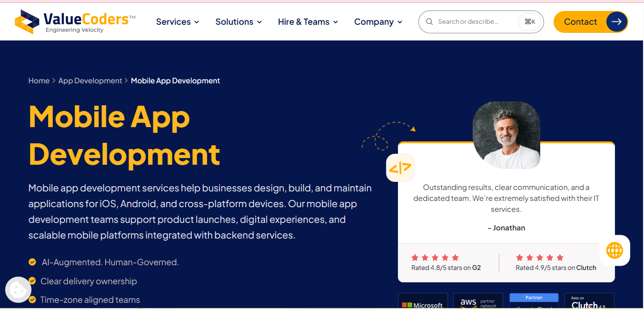
Task: Click the Clutch rating badge
Action: click(589, 301)
